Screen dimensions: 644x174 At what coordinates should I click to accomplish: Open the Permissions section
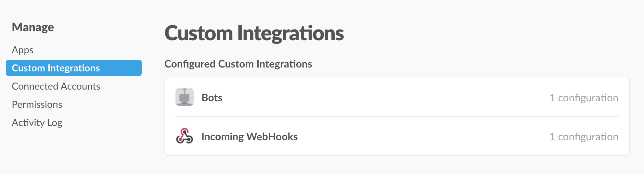37,105
